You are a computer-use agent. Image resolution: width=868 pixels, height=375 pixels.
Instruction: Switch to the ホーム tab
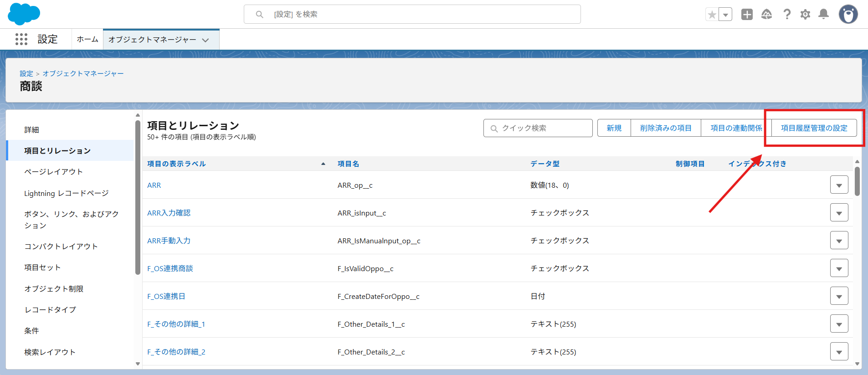pos(87,39)
